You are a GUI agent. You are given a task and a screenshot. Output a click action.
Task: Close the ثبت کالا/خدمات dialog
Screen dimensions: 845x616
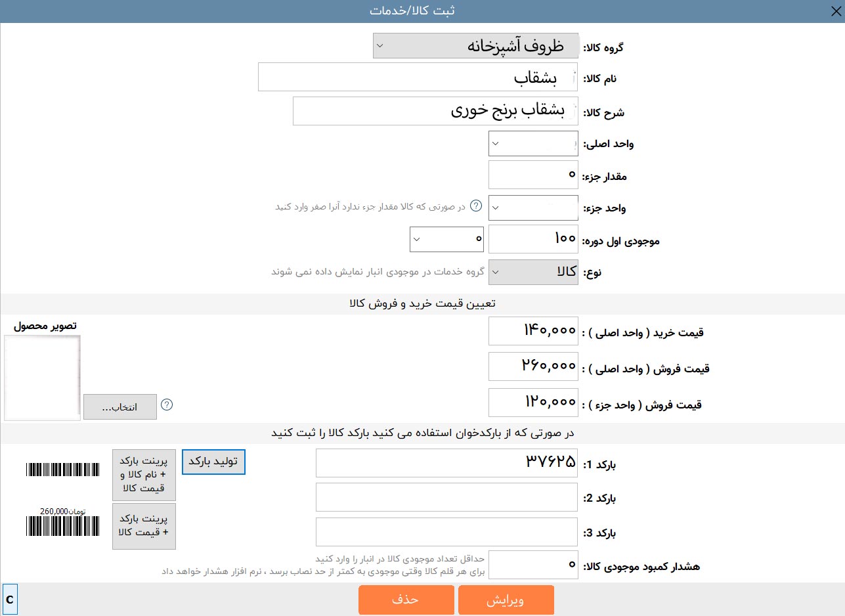(834, 11)
